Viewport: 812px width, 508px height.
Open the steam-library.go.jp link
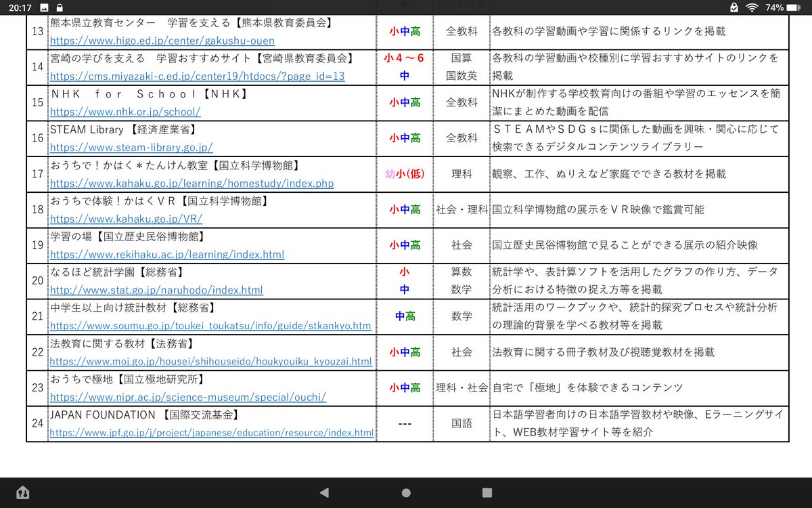131,146
